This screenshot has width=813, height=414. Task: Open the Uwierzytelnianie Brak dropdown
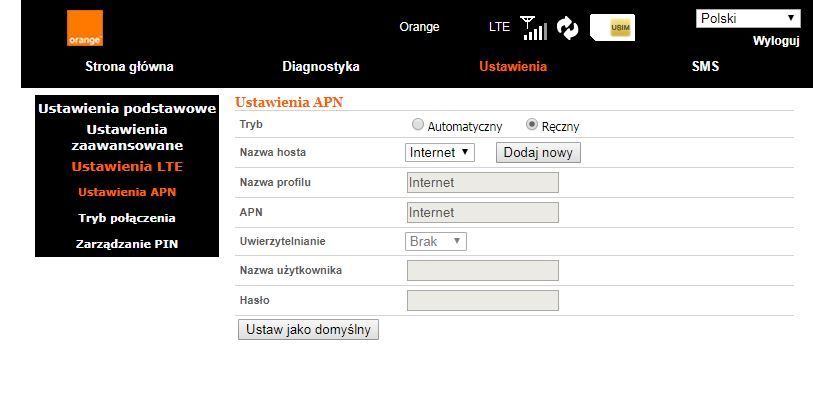point(436,242)
